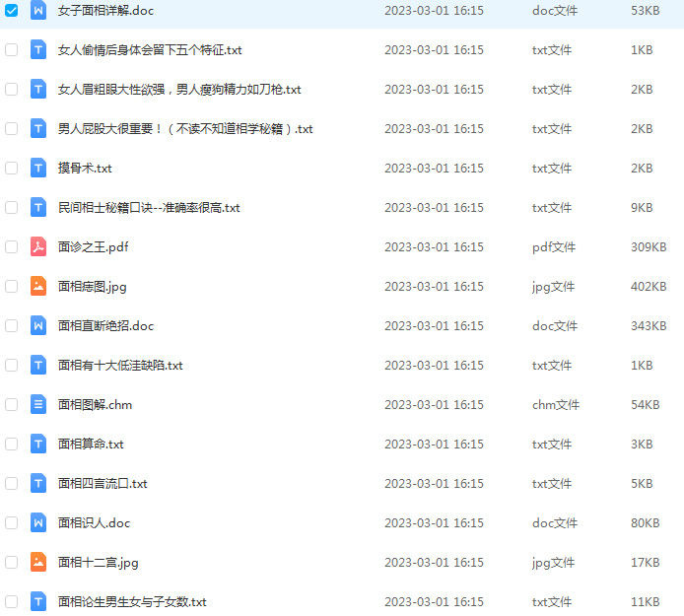Viewport: 684px width, 616px height.
Task: Open the file 面相算命.txt
Action: [x=91, y=445]
